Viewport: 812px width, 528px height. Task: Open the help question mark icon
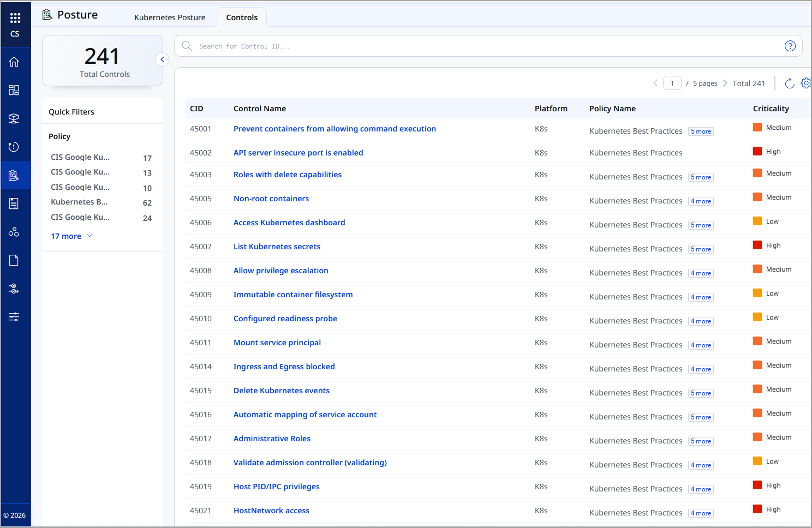point(790,46)
